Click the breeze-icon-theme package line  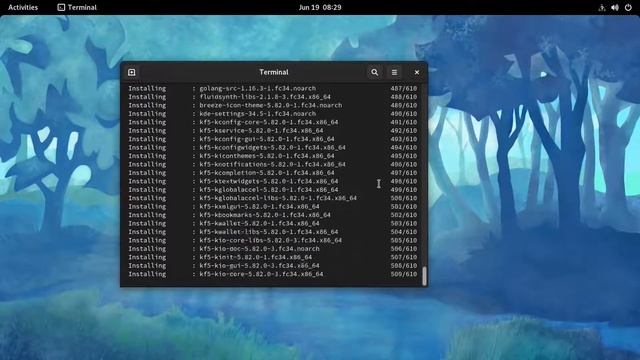pyautogui.click(x=273, y=105)
